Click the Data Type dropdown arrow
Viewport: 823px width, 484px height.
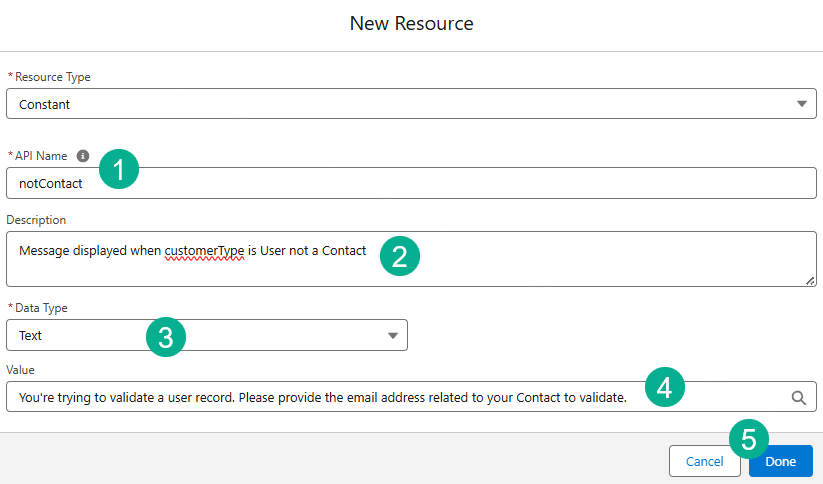click(x=393, y=336)
